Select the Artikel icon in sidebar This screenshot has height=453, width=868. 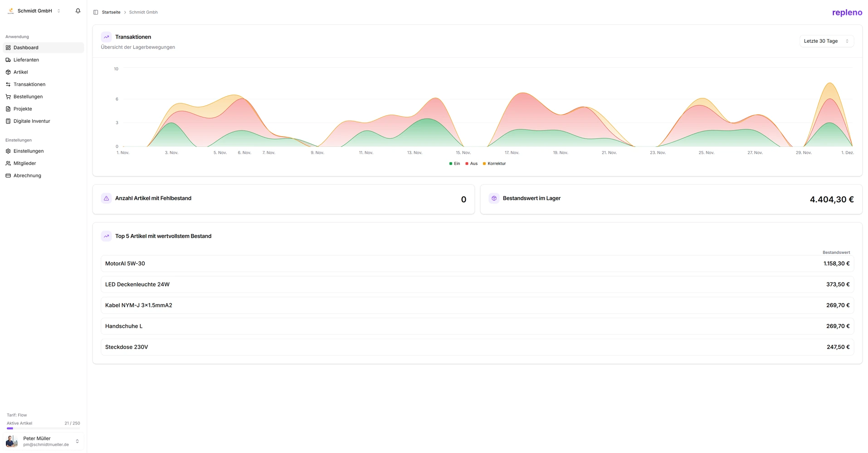[8, 72]
